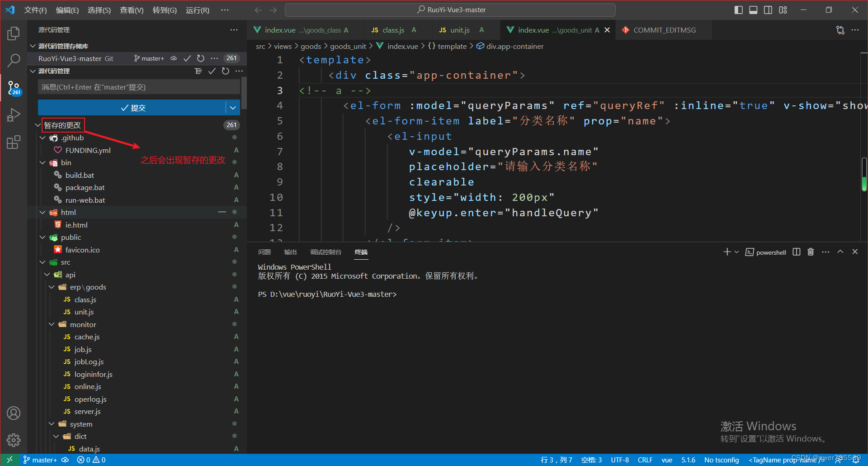Open the Manage gear icon
The width and height of the screenshot is (868, 466).
tap(14, 440)
